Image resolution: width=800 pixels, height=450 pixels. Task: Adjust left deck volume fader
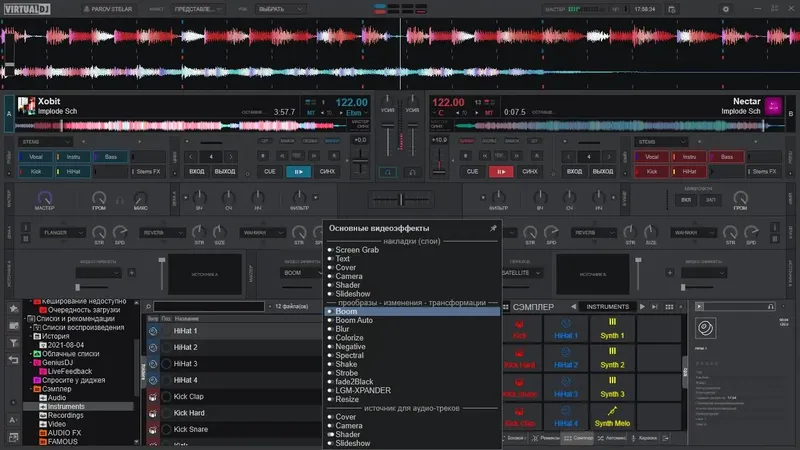tap(388, 140)
